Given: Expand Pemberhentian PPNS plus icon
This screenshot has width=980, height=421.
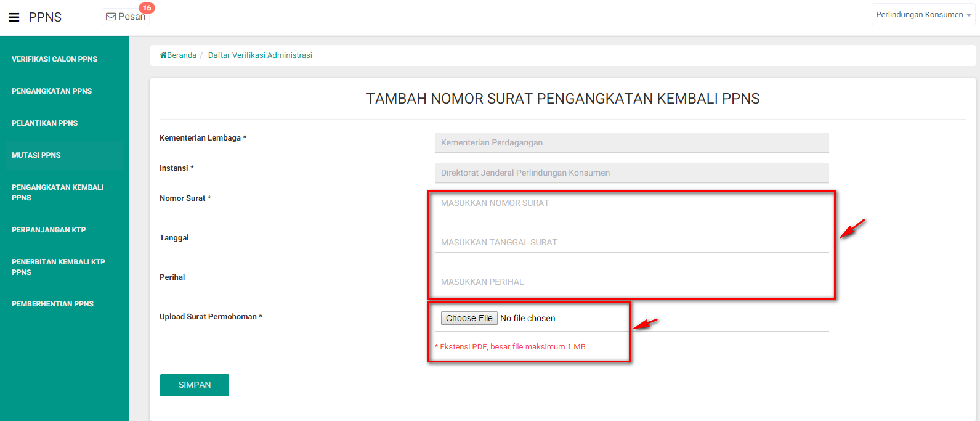Looking at the screenshot, I should click(111, 305).
